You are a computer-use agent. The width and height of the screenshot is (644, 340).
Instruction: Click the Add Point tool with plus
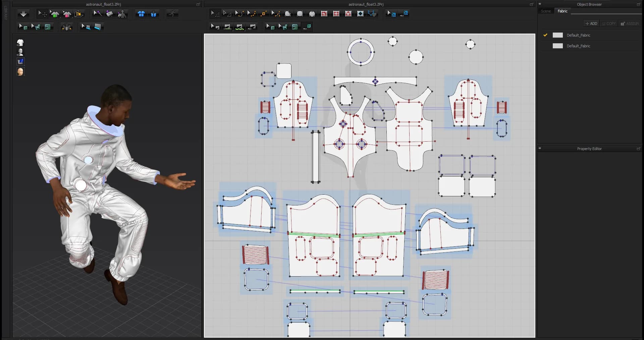[x=263, y=14]
